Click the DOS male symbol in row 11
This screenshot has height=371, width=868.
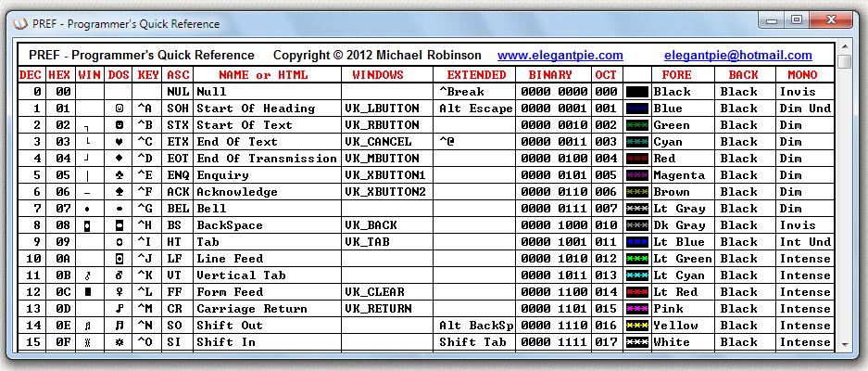[119, 275]
